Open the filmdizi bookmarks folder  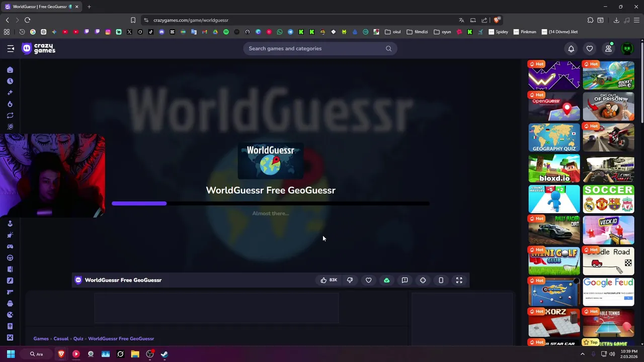[x=417, y=32]
